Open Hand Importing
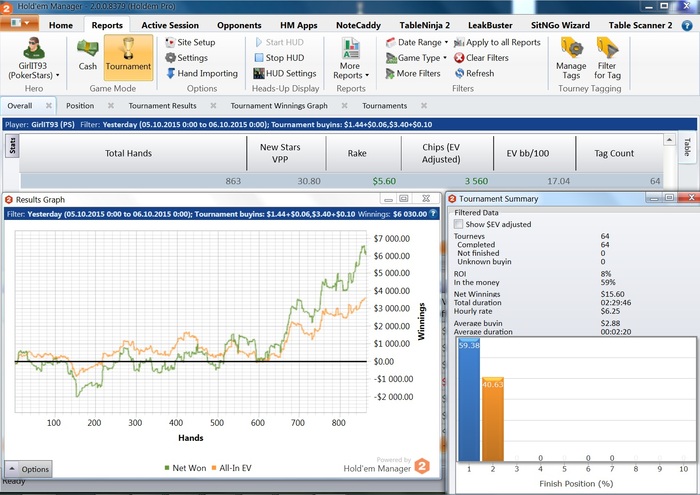 202,73
